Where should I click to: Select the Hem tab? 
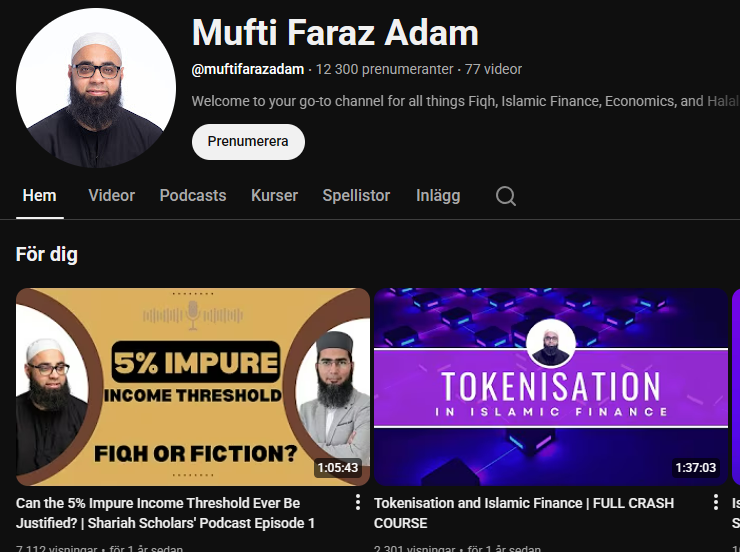point(40,196)
